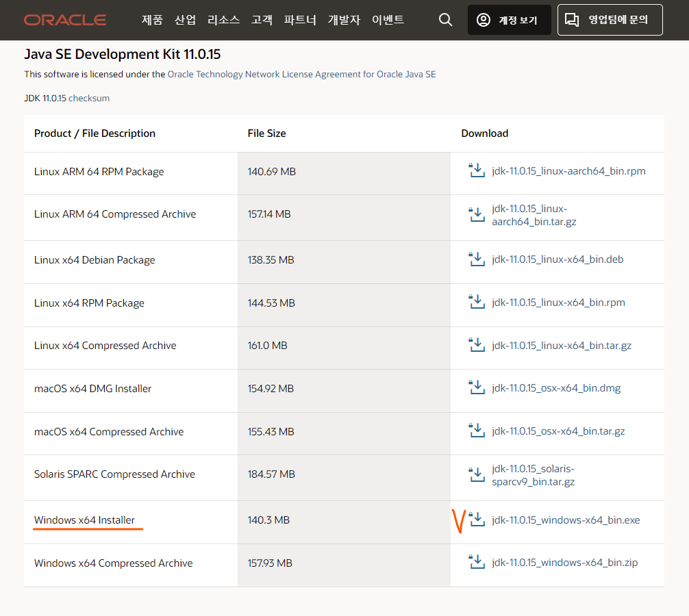Open the Oracle Technology Network License Agreement link
This screenshot has width=689, height=616.
[x=301, y=74]
